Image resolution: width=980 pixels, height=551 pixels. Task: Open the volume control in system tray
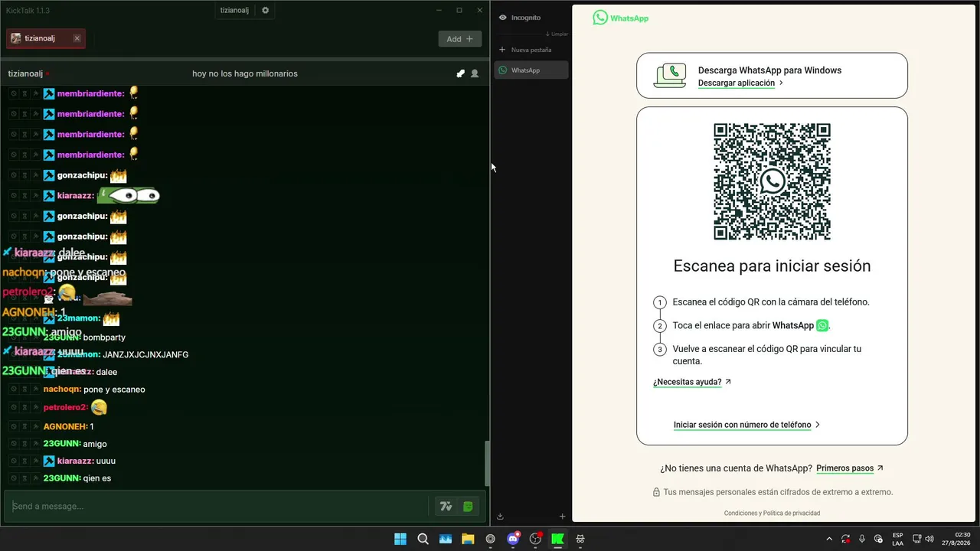[929, 539]
